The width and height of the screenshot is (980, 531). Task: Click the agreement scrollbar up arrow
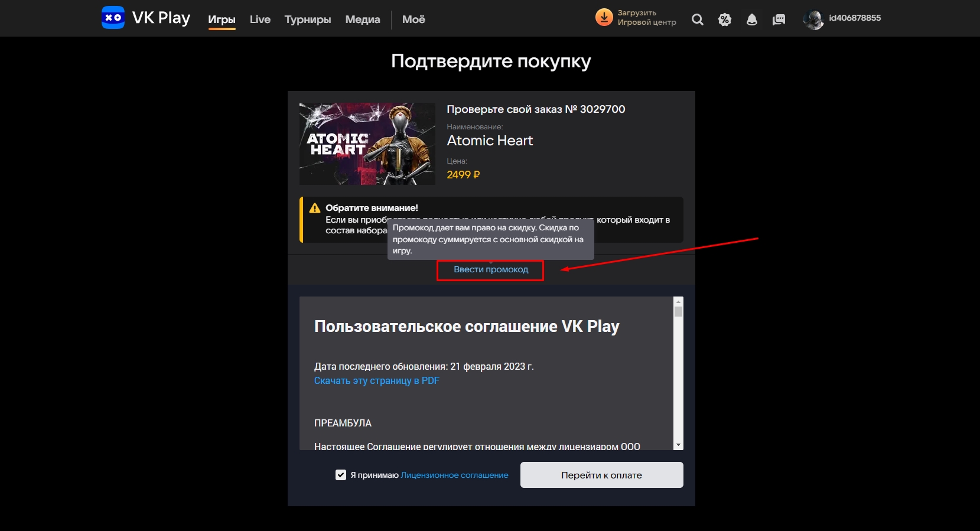(678, 301)
